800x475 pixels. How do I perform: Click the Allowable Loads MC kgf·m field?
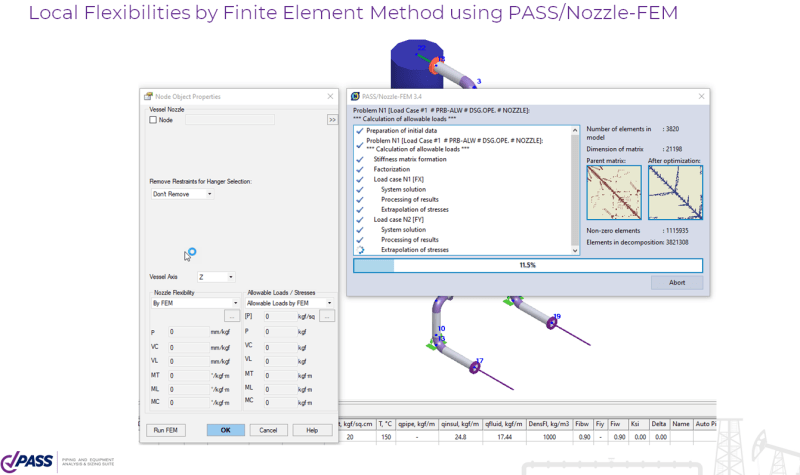click(280, 403)
